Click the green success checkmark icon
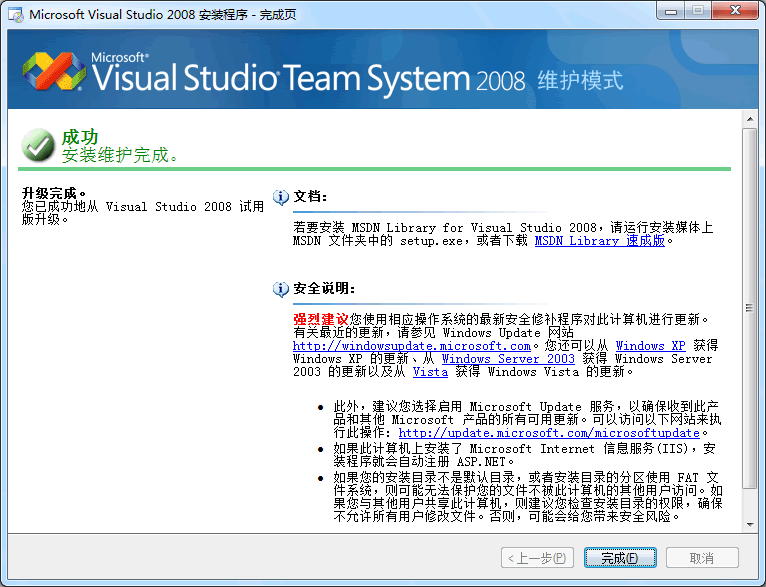Screen dimensions: 766x587 (38, 145)
